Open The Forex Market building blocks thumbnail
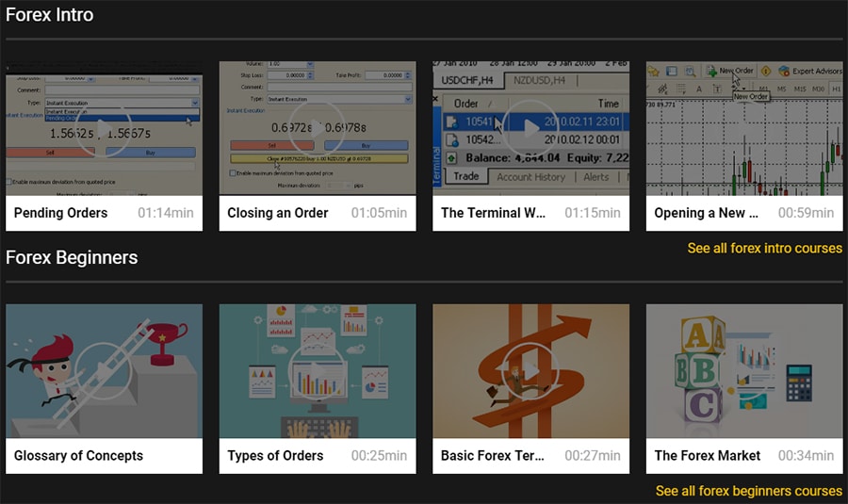Viewport: 848px width, 504px height. coord(744,370)
